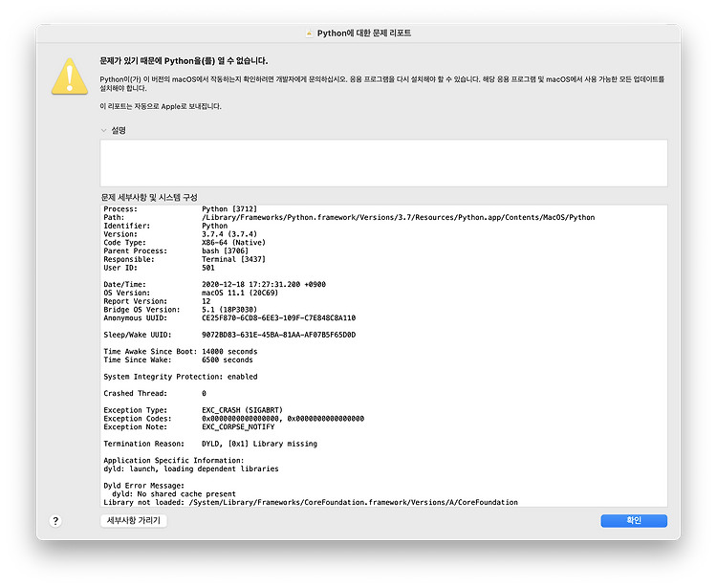Click the 'Crashed Thread: 0' line
Screen dimensions: 717x588
pyautogui.click(x=155, y=393)
